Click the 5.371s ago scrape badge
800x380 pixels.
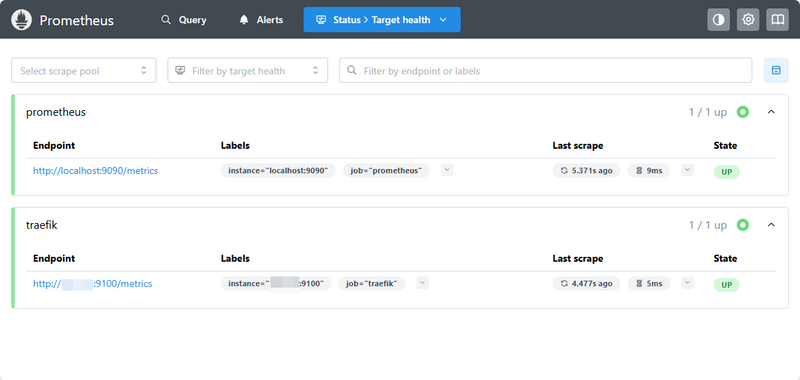pos(586,171)
